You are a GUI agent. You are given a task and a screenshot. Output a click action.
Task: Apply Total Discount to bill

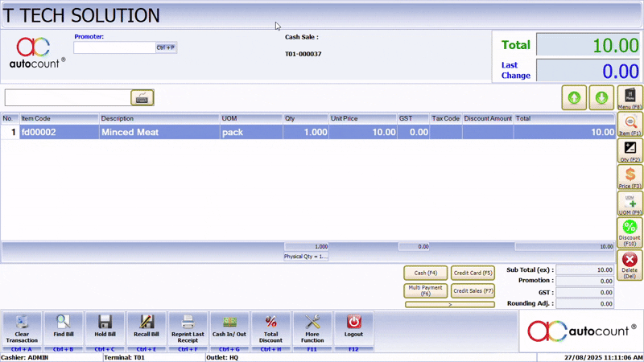[271, 323]
